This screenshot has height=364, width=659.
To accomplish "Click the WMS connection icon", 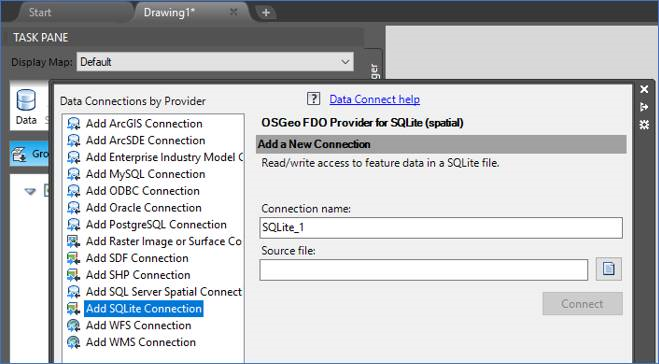I will point(74,342).
